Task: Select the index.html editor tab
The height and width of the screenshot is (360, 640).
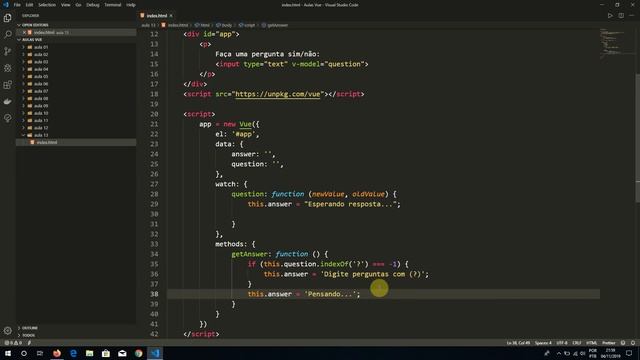Action: pyautogui.click(x=157, y=16)
